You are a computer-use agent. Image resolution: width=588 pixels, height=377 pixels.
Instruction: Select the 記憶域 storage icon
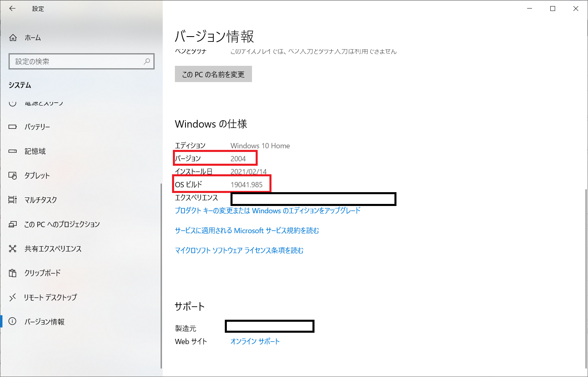pyautogui.click(x=13, y=151)
